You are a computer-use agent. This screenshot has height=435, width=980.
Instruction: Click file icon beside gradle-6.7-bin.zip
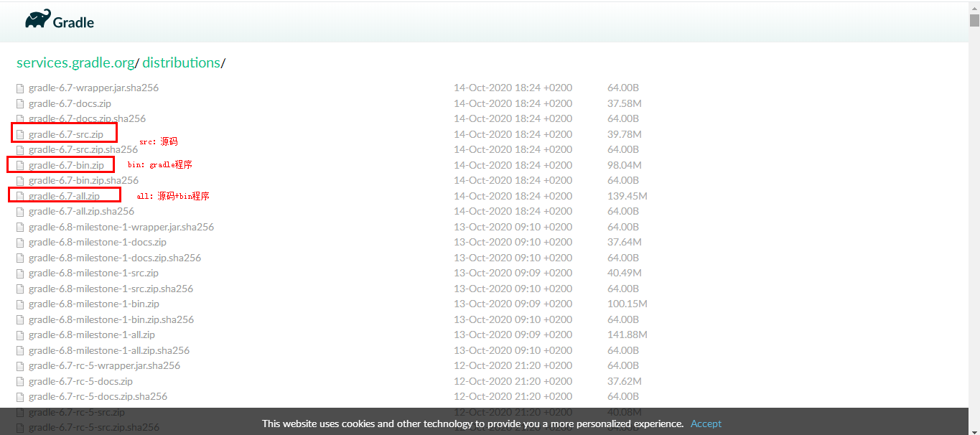(21, 165)
